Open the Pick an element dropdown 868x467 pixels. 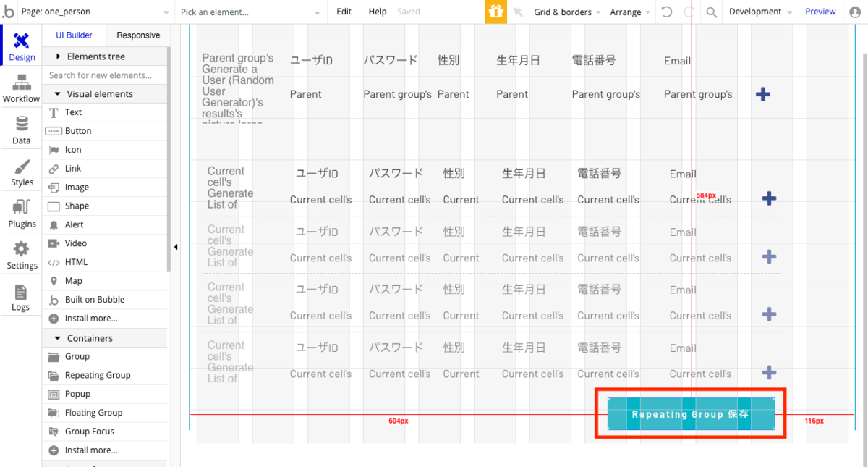pyautogui.click(x=250, y=12)
